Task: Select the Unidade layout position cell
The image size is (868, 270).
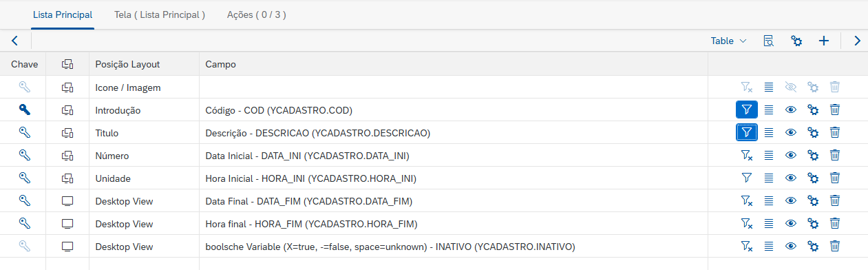Action: (144, 178)
